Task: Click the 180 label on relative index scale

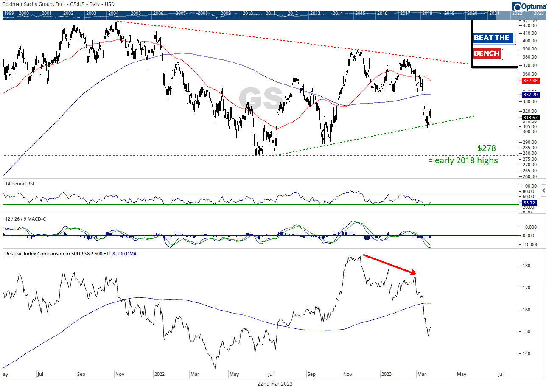Action: coord(527,266)
